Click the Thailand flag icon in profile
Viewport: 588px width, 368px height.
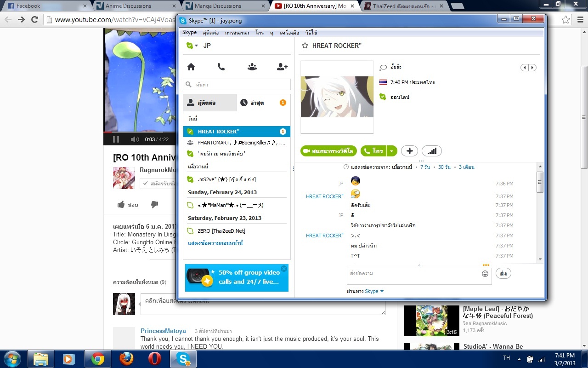point(383,82)
